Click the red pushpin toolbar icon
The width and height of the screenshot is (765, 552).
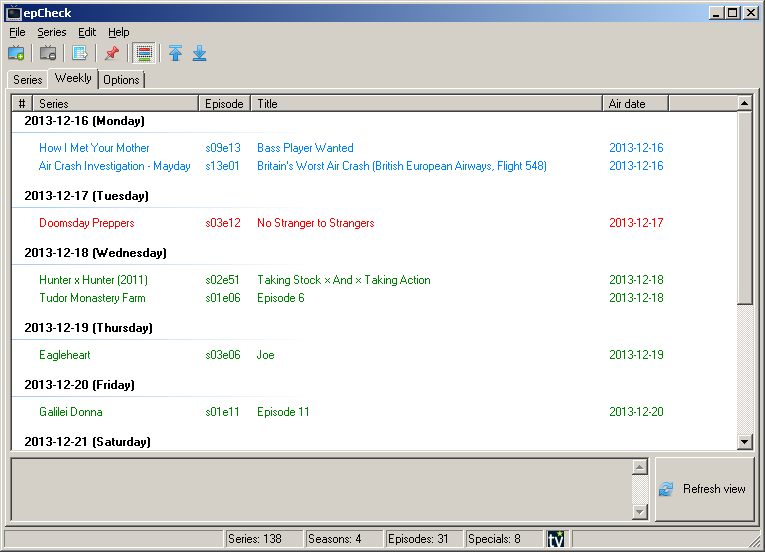pos(112,53)
